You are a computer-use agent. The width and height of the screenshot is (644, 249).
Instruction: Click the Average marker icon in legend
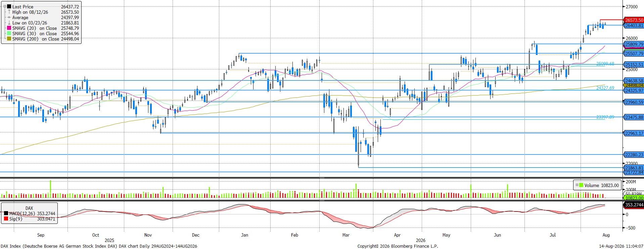point(9,17)
